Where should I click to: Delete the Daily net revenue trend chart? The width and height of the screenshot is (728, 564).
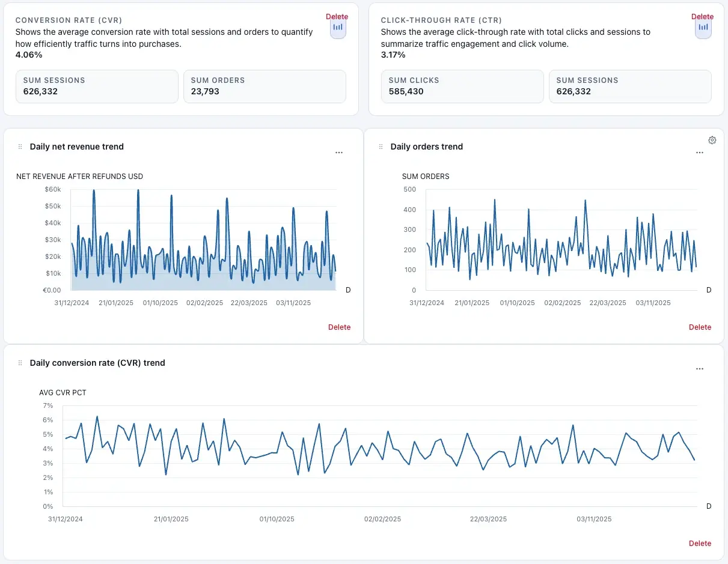[339, 327]
